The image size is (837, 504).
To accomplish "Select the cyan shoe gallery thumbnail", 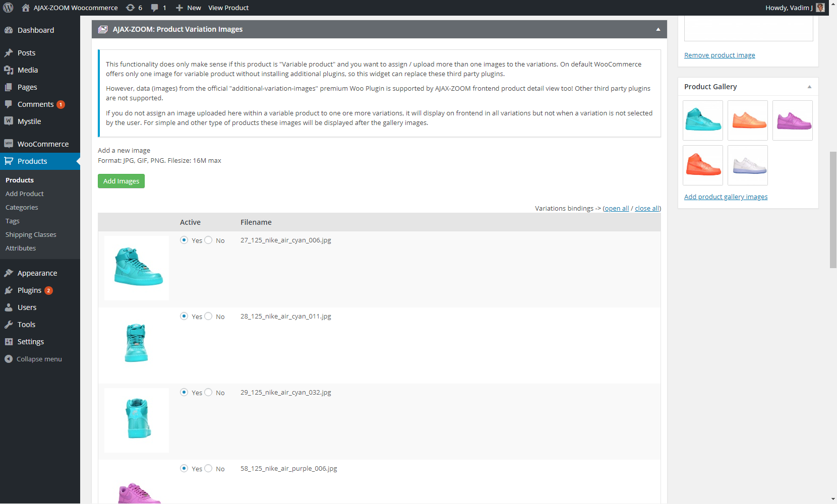I will point(703,120).
